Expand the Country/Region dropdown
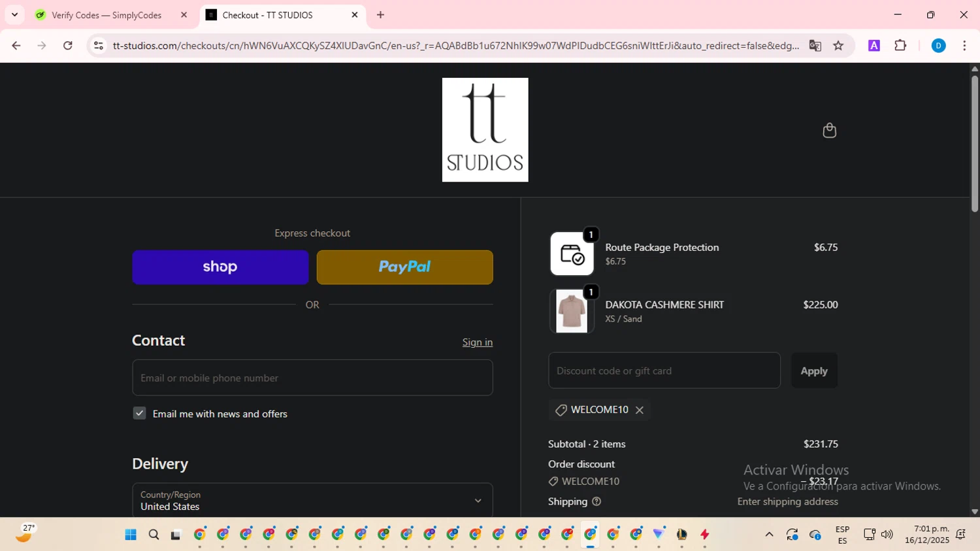 312,501
